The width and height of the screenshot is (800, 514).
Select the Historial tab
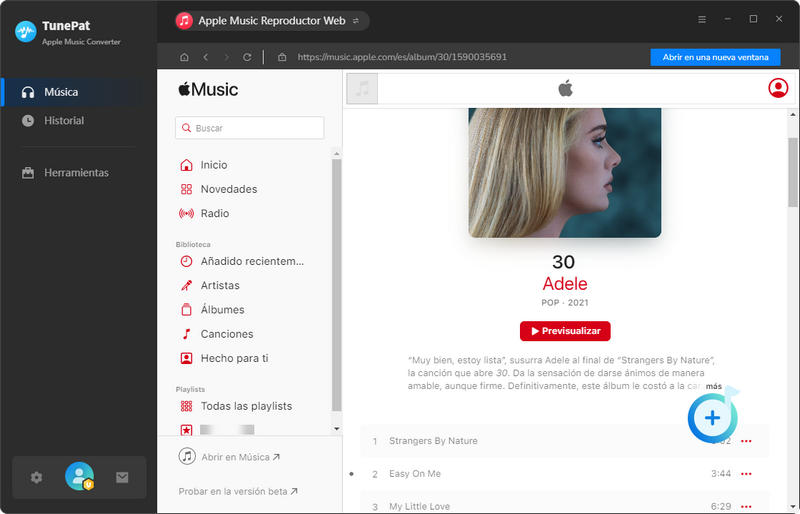(x=64, y=121)
